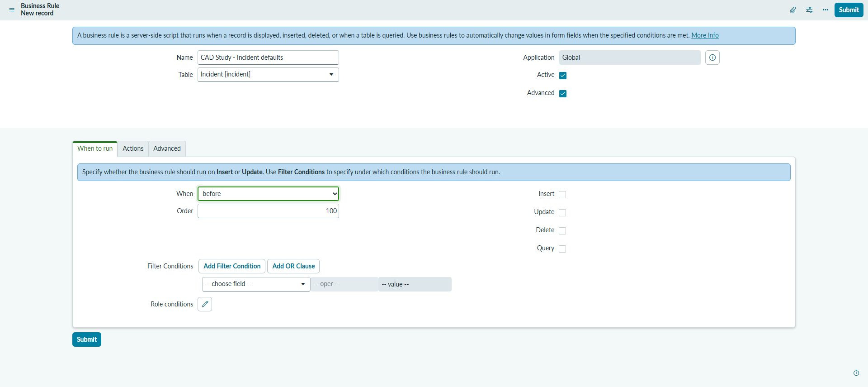Toggle the Advanced checkbox
This screenshot has width=868, height=387.
563,93
